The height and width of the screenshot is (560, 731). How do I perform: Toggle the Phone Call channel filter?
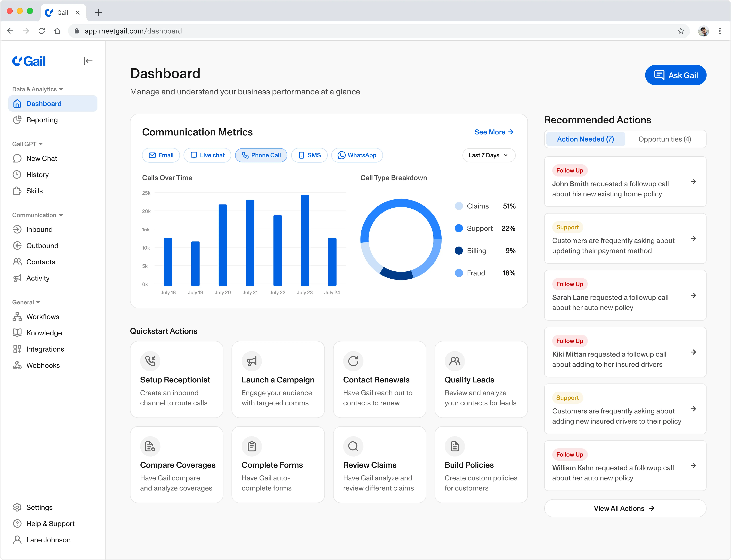coord(261,155)
